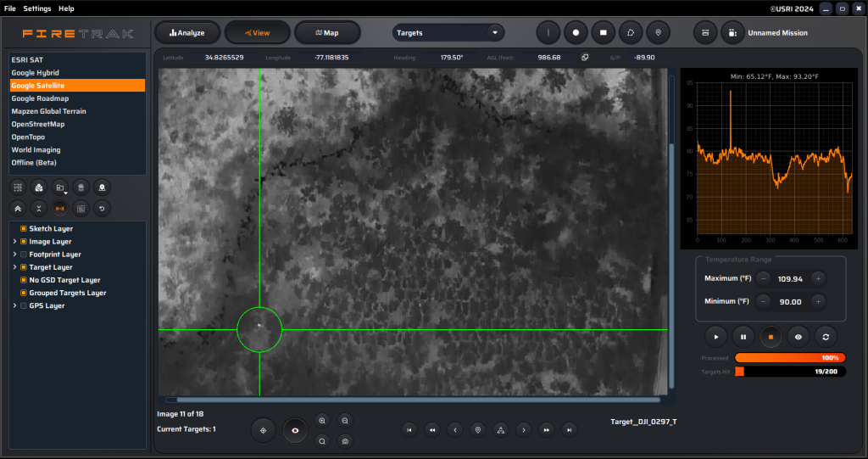Open the Settings menu
This screenshot has height=459, width=868.
[x=36, y=8]
